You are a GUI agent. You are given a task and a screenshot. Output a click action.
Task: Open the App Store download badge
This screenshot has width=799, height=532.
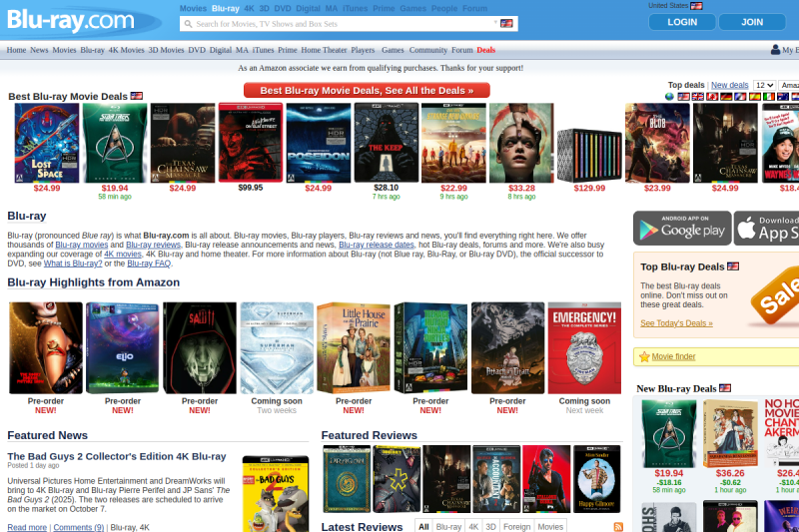[766, 229]
